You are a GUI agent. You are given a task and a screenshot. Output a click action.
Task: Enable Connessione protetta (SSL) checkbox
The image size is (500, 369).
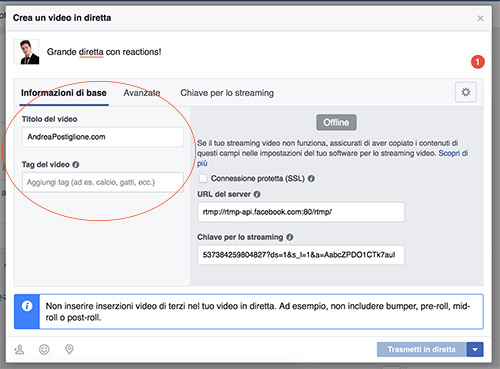tap(203, 178)
